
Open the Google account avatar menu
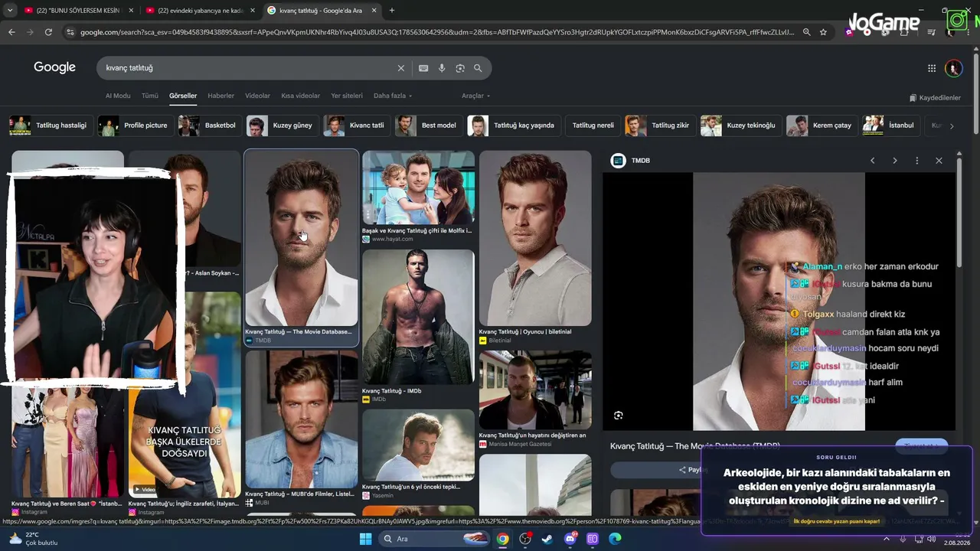pos(953,68)
